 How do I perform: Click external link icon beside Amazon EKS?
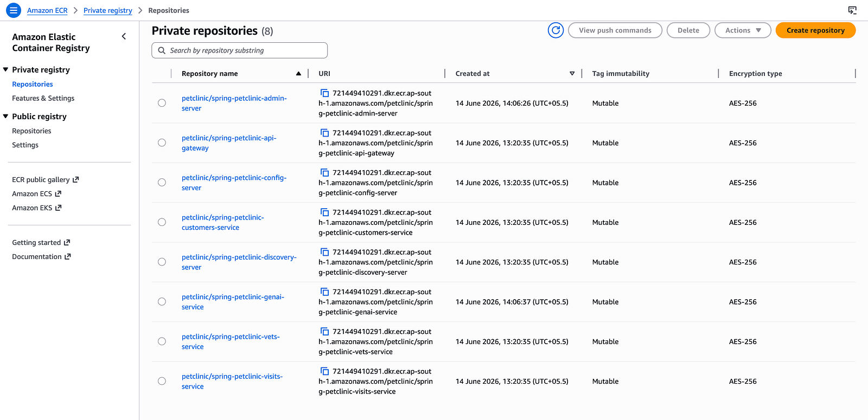[x=59, y=208]
